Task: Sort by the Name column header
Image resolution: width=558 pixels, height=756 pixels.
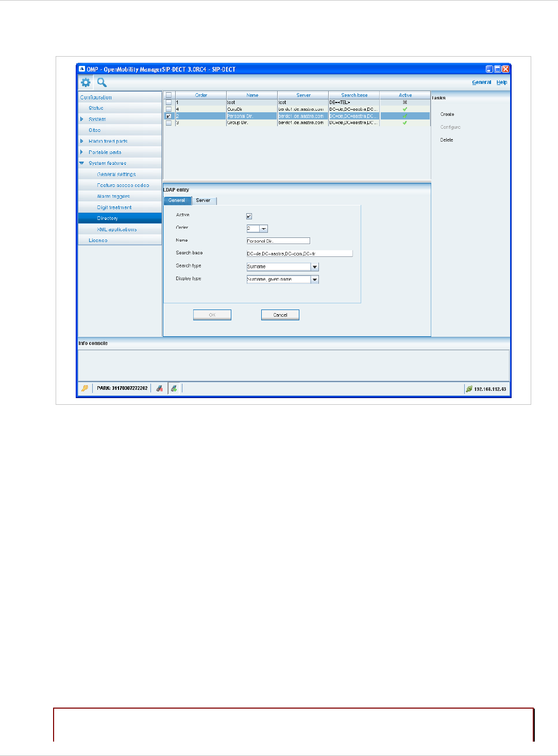Action: pos(252,95)
